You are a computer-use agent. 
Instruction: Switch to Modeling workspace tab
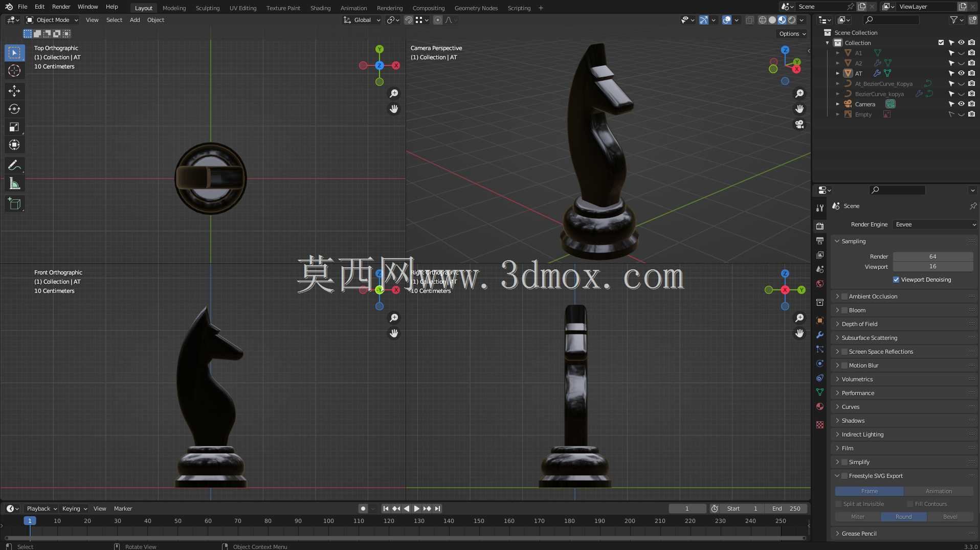pyautogui.click(x=174, y=8)
